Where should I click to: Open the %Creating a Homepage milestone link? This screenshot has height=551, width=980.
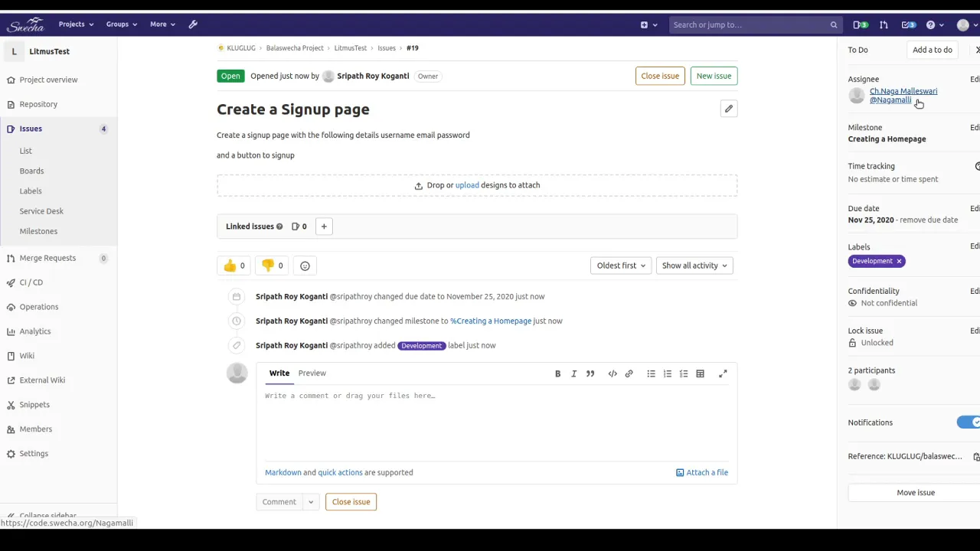click(491, 321)
